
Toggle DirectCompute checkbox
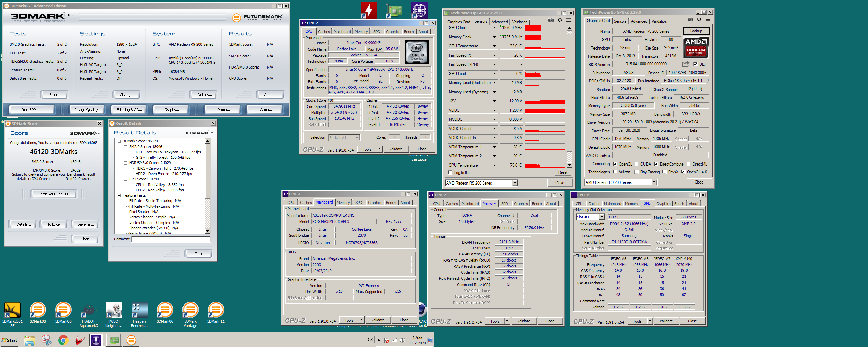pos(656,164)
